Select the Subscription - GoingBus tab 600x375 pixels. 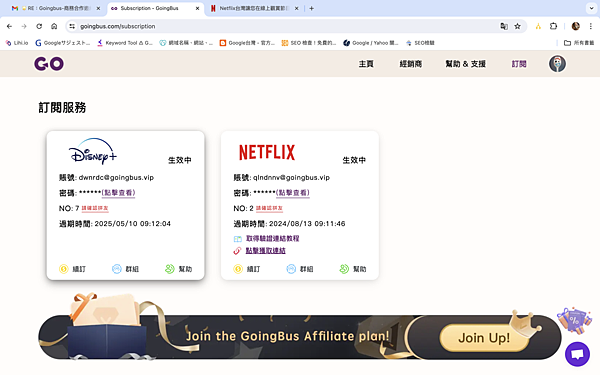(155, 8)
